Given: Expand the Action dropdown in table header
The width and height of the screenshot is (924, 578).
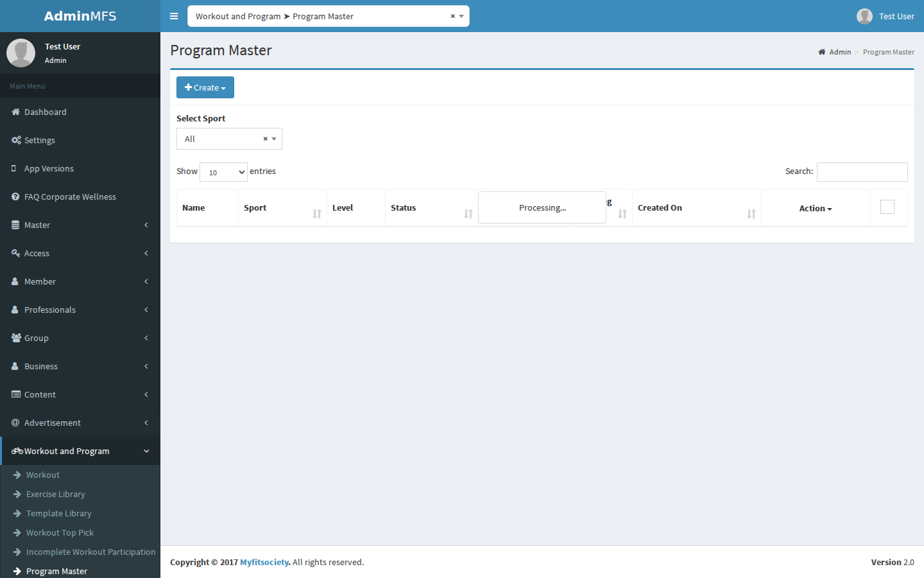Looking at the screenshot, I should (x=816, y=208).
